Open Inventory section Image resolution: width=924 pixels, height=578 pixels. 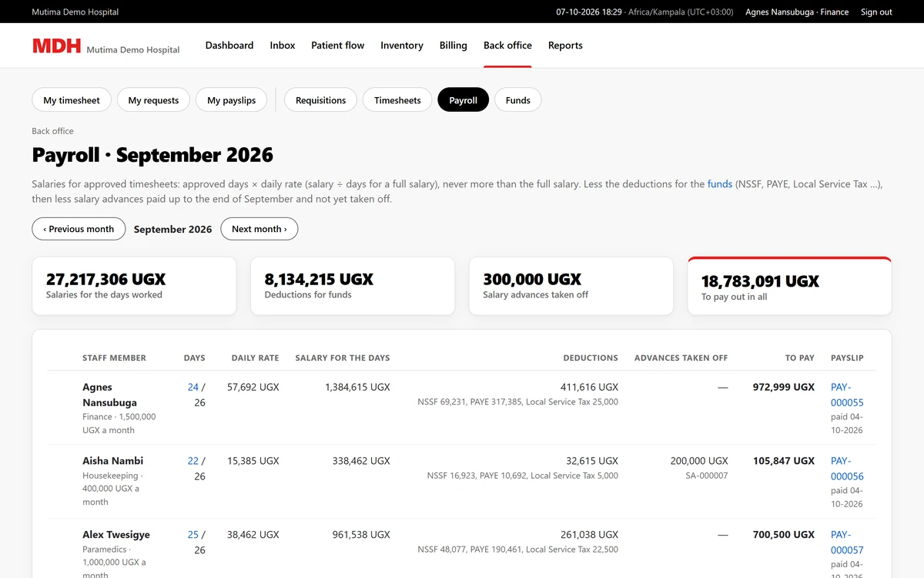tap(402, 45)
